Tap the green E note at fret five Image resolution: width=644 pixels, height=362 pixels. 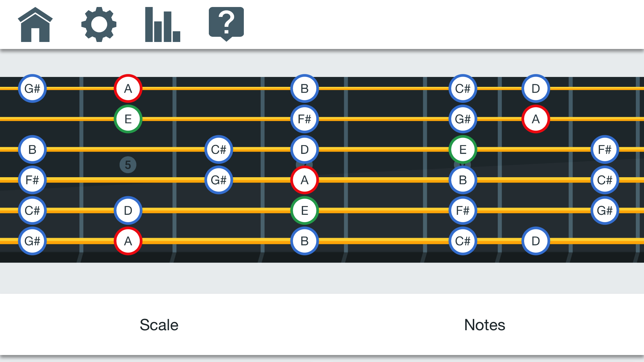[128, 119]
